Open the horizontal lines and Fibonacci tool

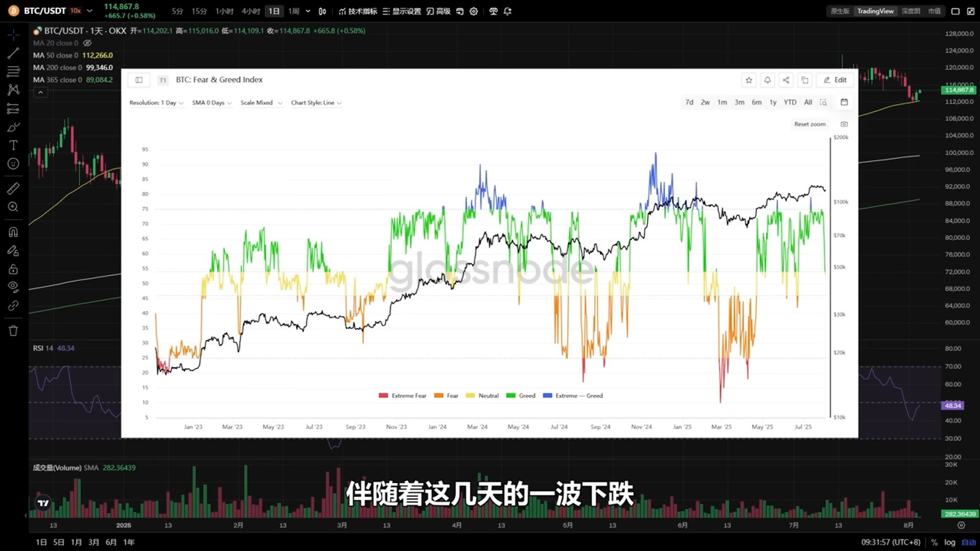click(x=13, y=72)
